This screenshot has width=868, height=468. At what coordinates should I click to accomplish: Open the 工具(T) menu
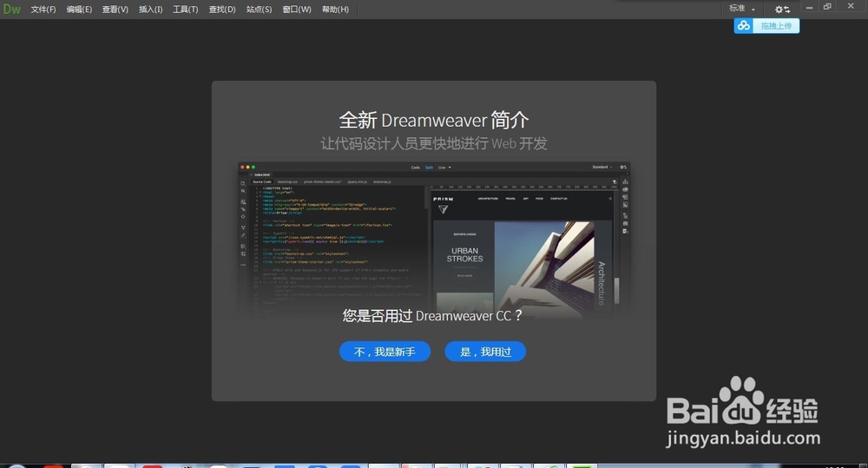(186, 10)
